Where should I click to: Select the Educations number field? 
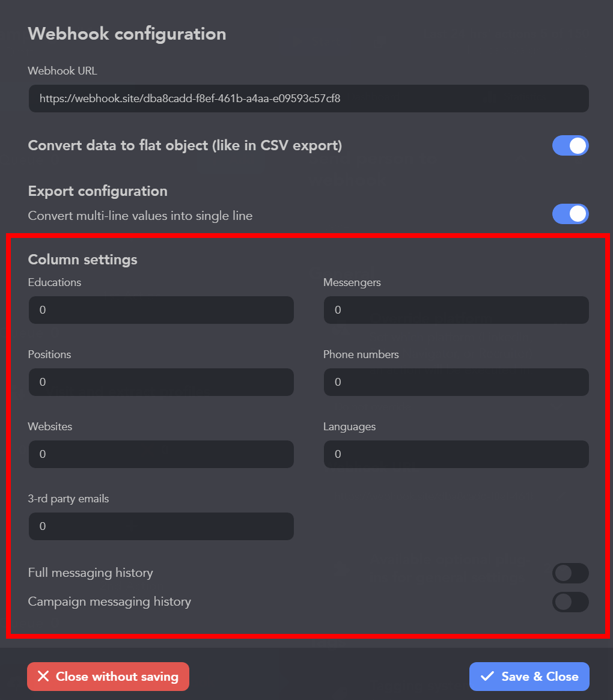pyautogui.click(x=161, y=310)
